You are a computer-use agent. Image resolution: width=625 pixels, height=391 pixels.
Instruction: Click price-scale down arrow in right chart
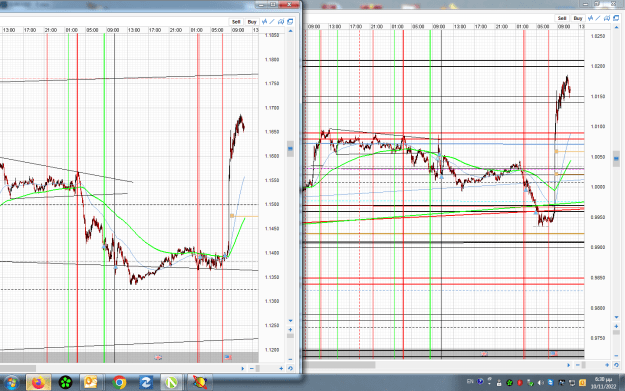pos(617,317)
